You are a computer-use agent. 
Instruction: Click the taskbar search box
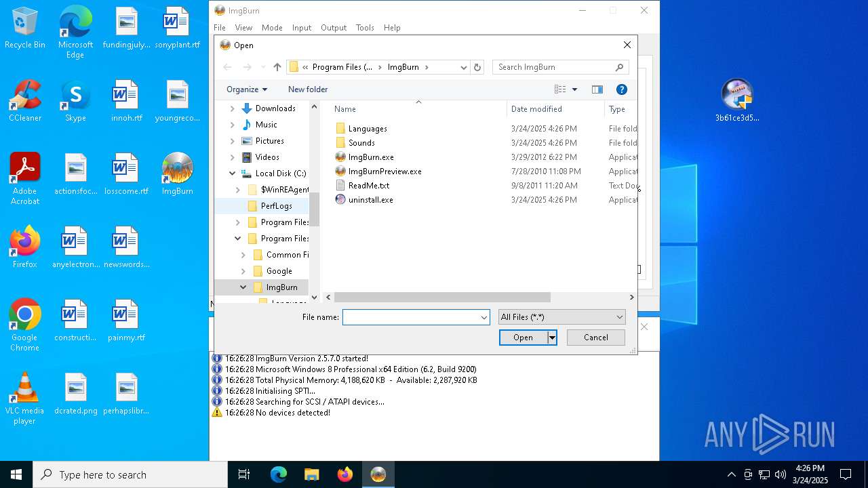(130, 474)
